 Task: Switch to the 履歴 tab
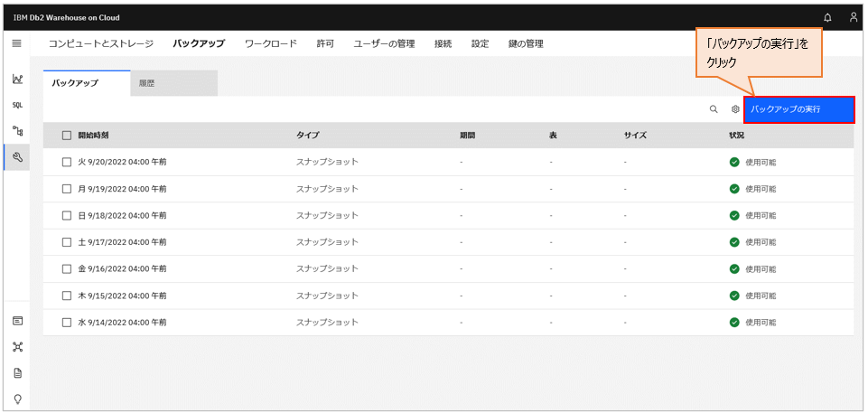(x=173, y=84)
